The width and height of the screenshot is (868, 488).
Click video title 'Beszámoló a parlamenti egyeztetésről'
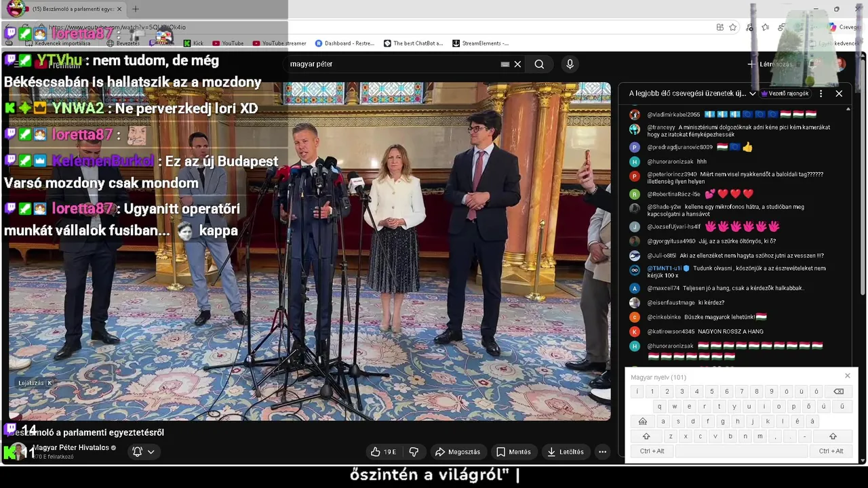tap(86, 432)
